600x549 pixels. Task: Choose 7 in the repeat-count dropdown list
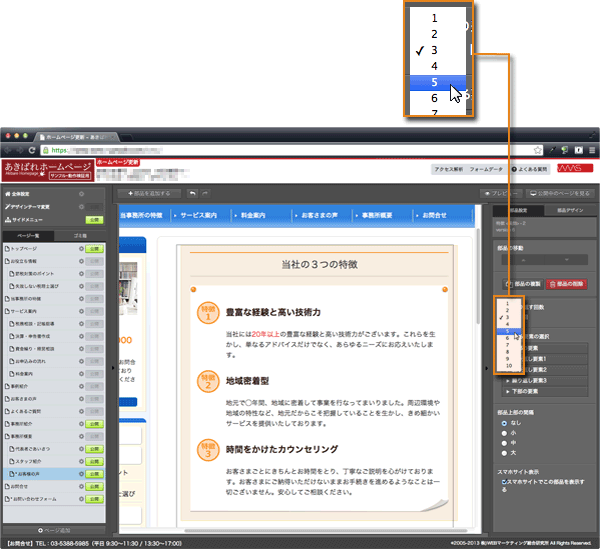[509, 345]
